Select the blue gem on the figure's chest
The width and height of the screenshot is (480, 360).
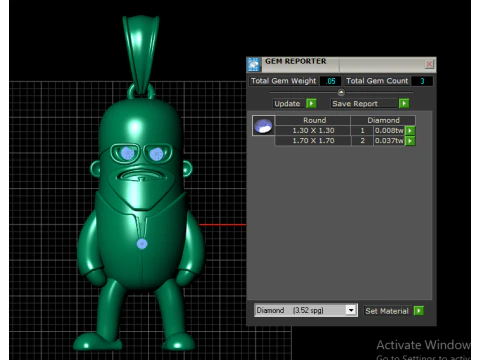(x=142, y=244)
